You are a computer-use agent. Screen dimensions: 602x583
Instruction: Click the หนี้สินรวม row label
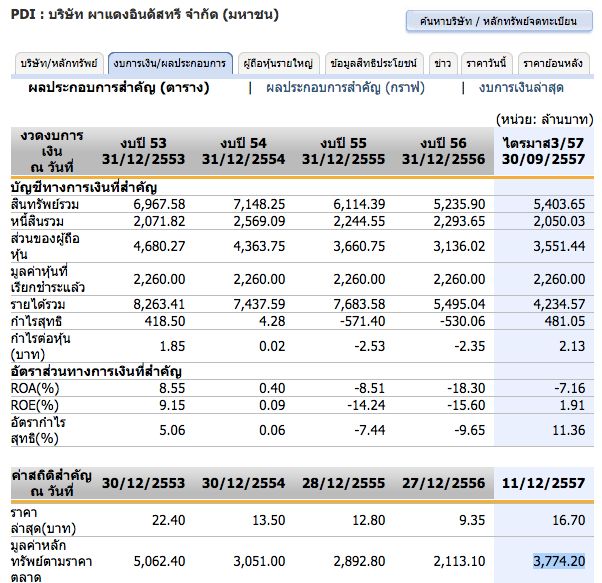[37, 221]
